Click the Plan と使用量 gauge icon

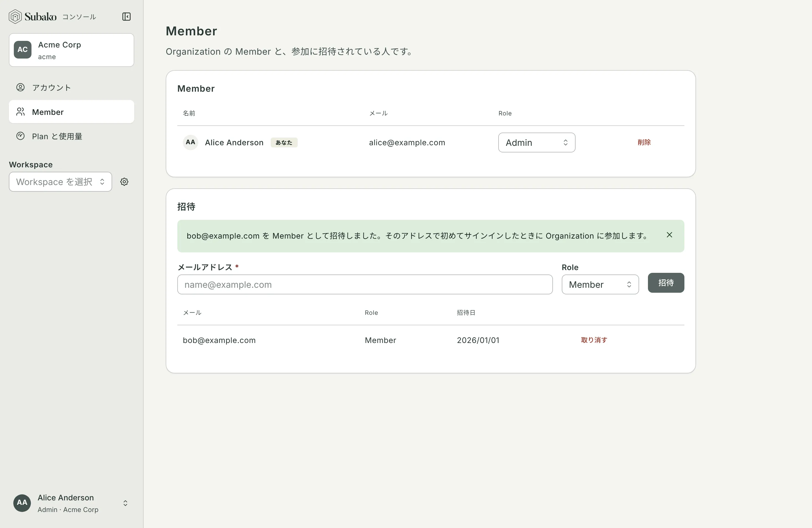click(20, 136)
